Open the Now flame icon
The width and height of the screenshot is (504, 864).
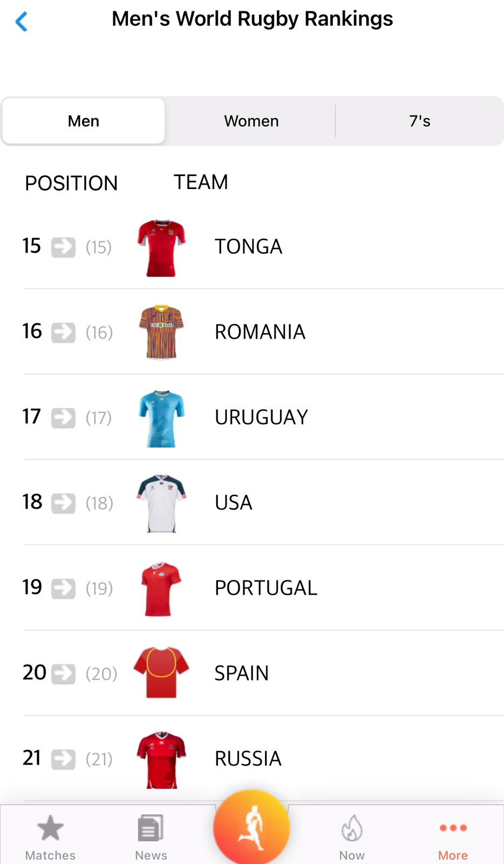coord(352,828)
